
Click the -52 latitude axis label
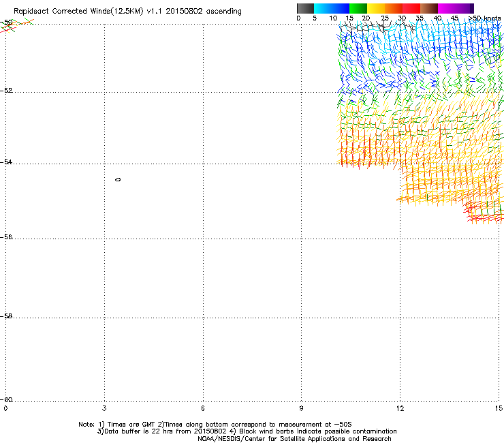pyautogui.click(x=6, y=91)
